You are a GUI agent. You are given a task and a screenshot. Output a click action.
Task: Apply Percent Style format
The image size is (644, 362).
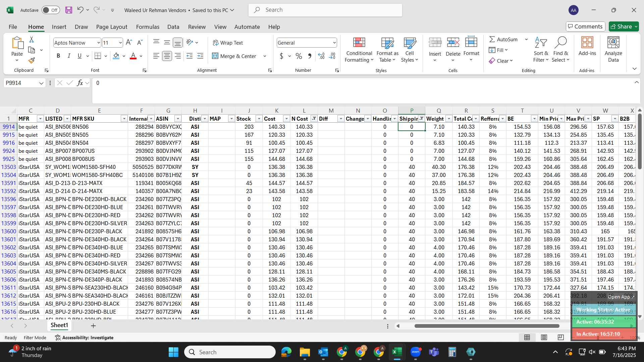pyautogui.click(x=299, y=56)
